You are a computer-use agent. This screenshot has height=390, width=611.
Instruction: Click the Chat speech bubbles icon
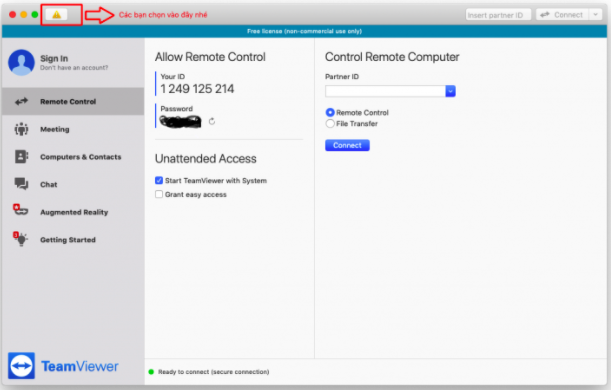click(21, 184)
